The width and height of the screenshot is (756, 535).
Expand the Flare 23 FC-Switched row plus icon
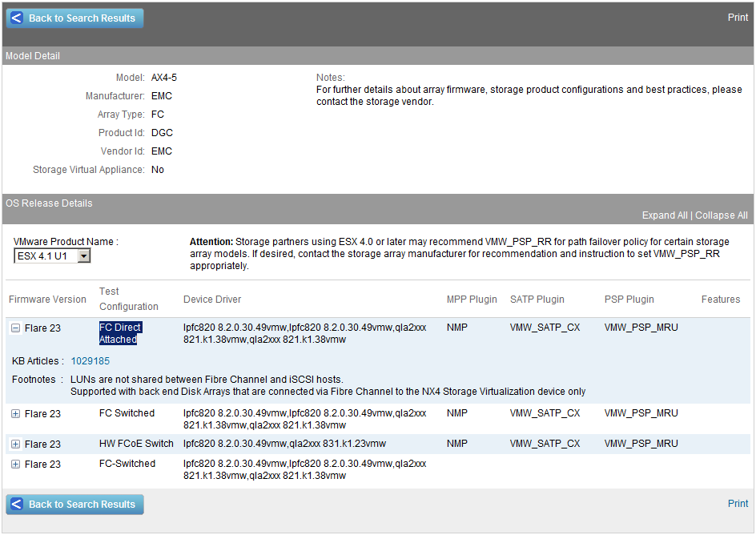point(15,465)
